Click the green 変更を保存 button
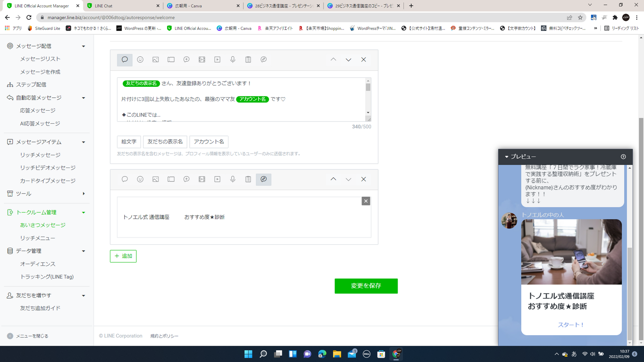The image size is (644, 362). [366, 286]
